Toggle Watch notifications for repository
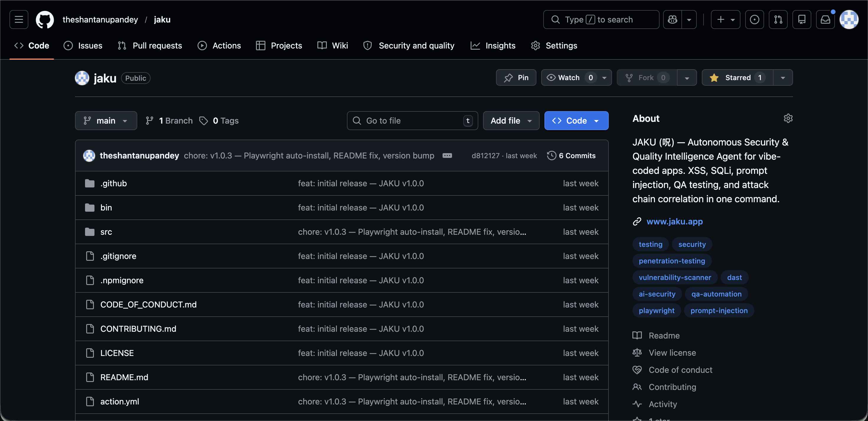 (569, 78)
